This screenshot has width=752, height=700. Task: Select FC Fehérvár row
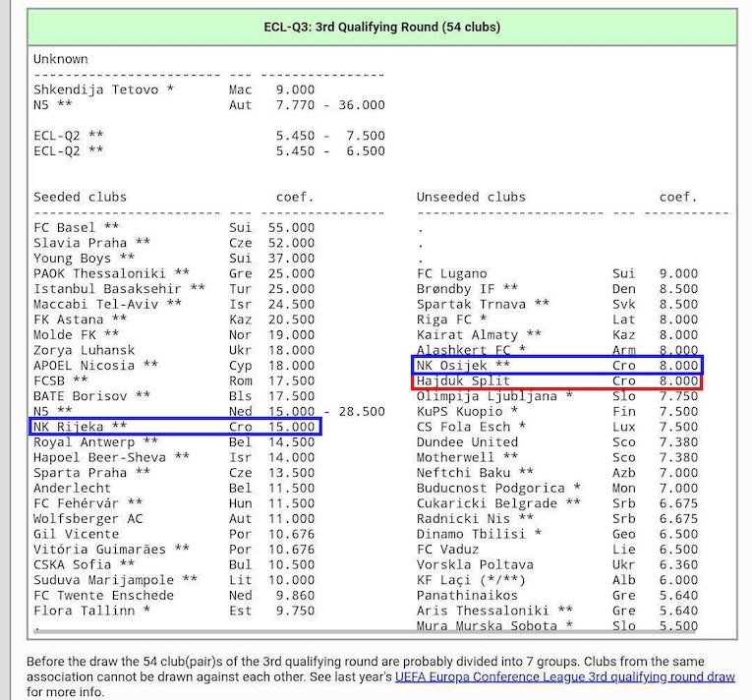click(174, 503)
